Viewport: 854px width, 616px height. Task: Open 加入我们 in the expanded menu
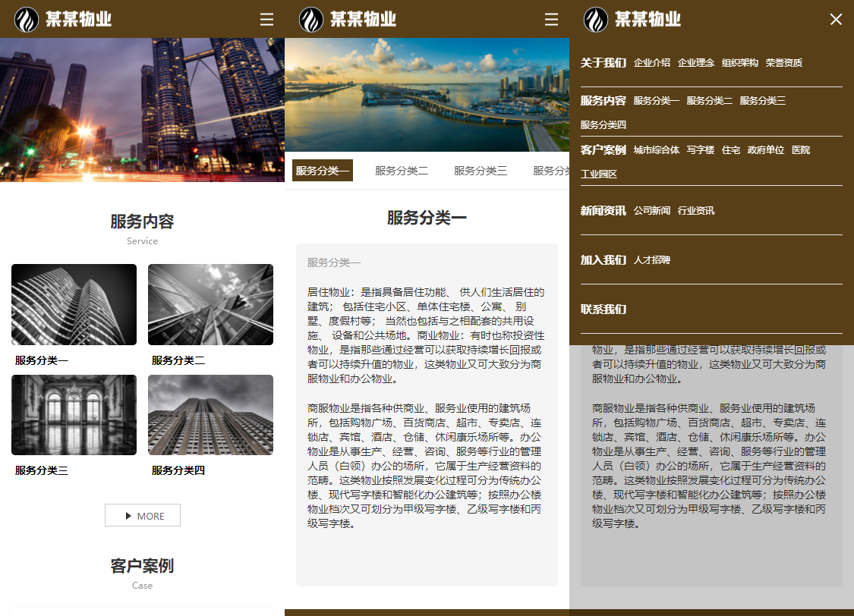603,260
